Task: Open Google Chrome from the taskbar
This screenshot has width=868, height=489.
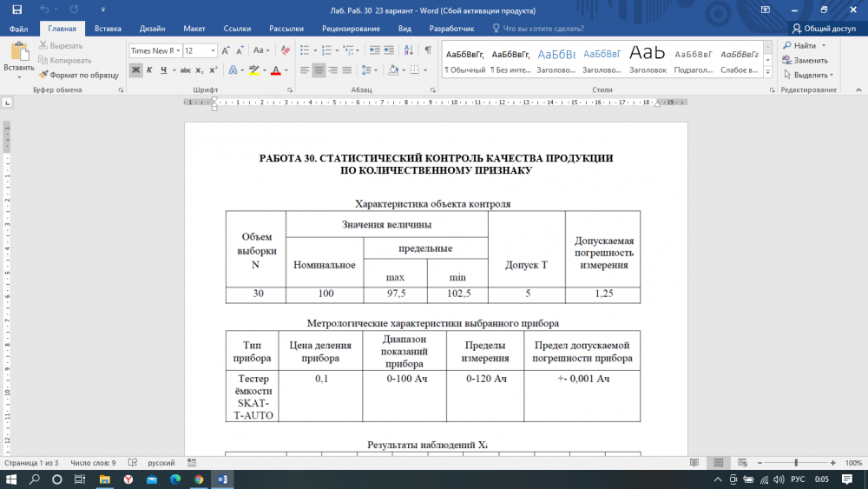Action: click(199, 479)
